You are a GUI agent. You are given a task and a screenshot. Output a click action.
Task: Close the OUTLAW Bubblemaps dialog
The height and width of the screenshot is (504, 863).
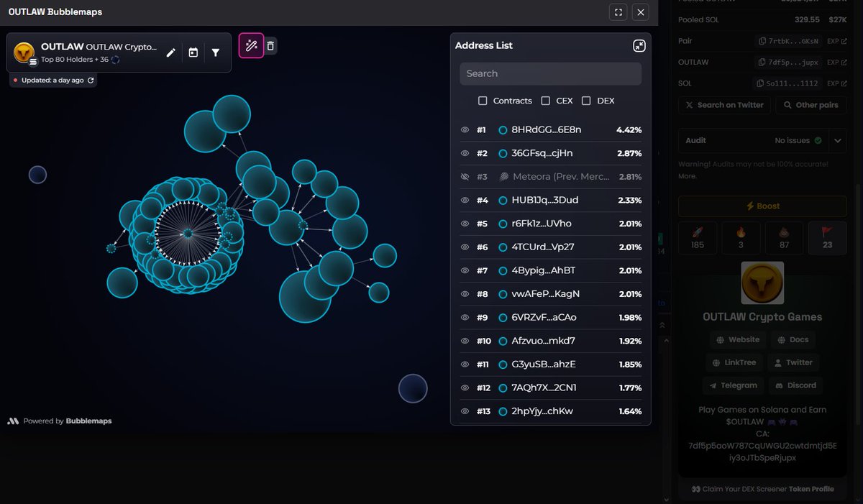pos(641,12)
